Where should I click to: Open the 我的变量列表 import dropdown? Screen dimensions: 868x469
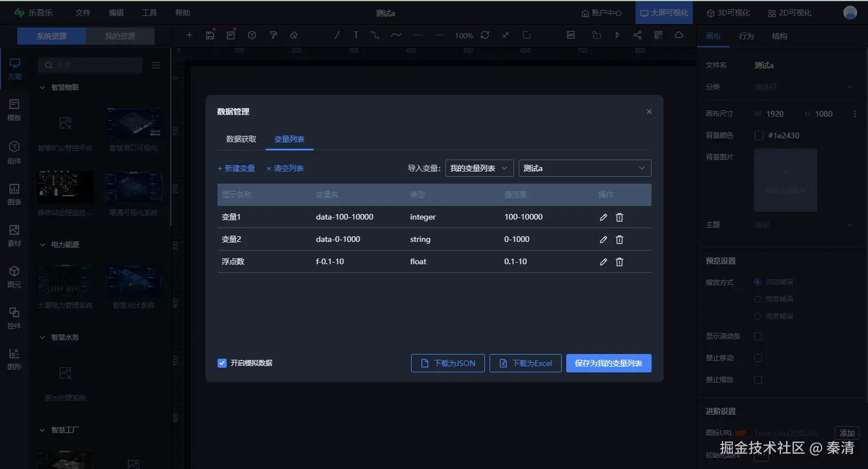click(480, 168)
